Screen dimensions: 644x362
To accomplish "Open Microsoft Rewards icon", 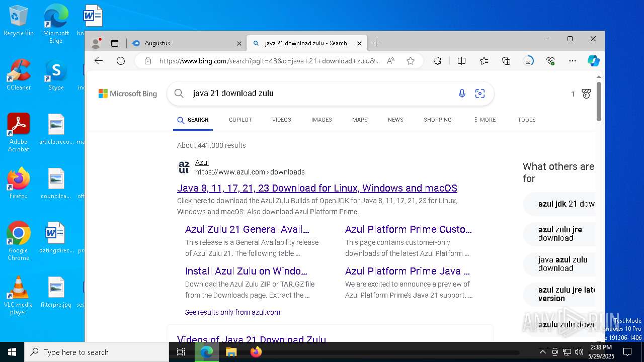I will coord(586,94).
